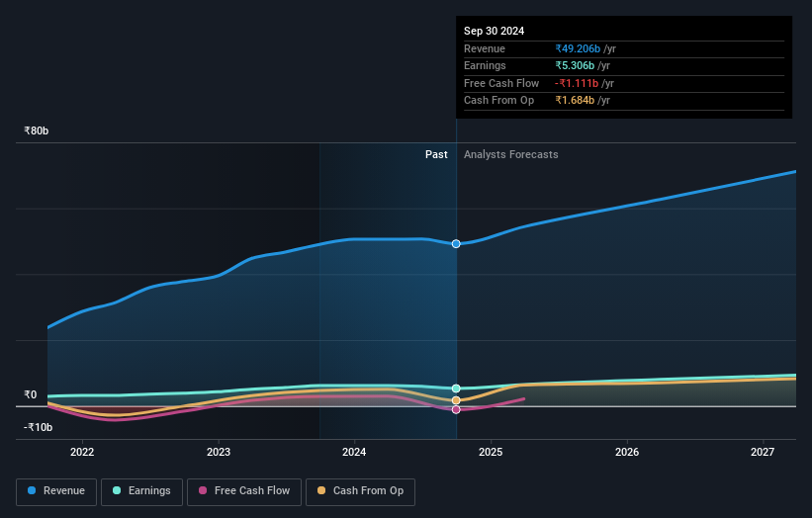Click the Revenue data point marker on blue line
Viewport: 812px width, 518px height.
tap(456, 244)
